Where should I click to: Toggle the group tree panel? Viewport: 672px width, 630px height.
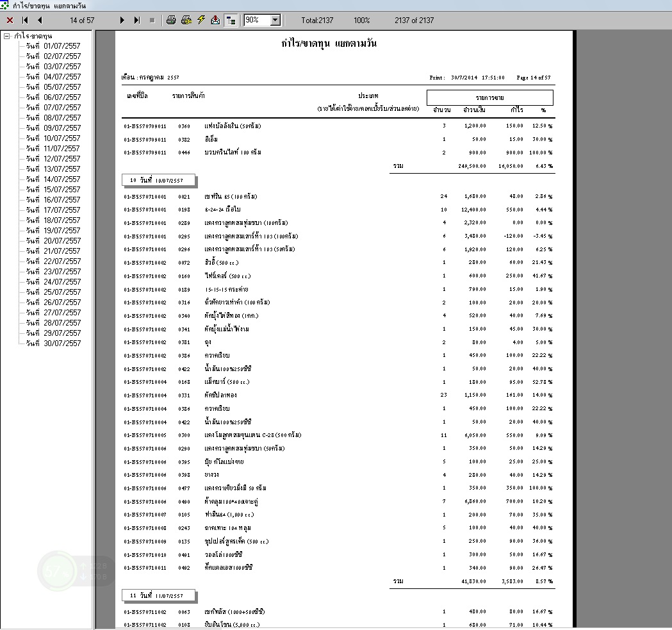pyautogui.click(x=231, y=20)
